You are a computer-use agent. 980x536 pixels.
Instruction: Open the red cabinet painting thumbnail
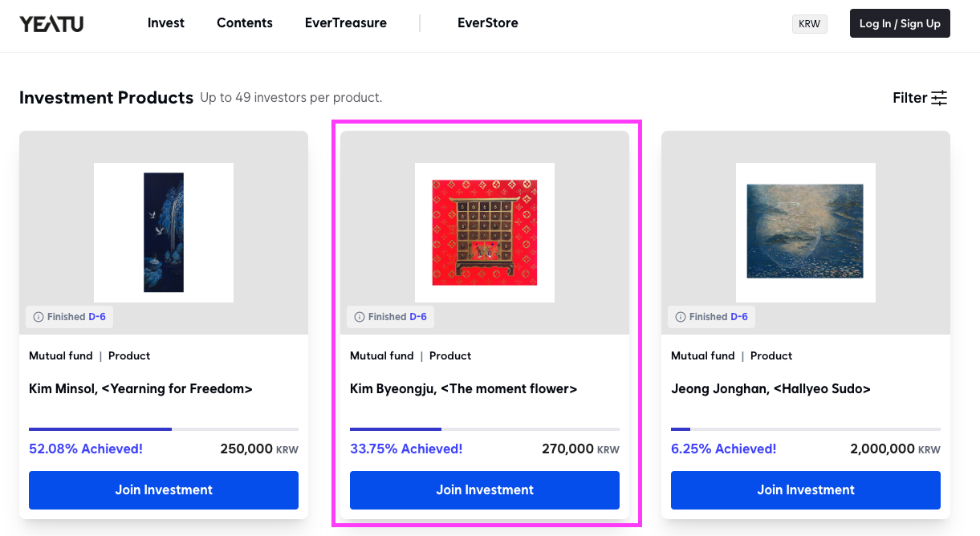485,233
